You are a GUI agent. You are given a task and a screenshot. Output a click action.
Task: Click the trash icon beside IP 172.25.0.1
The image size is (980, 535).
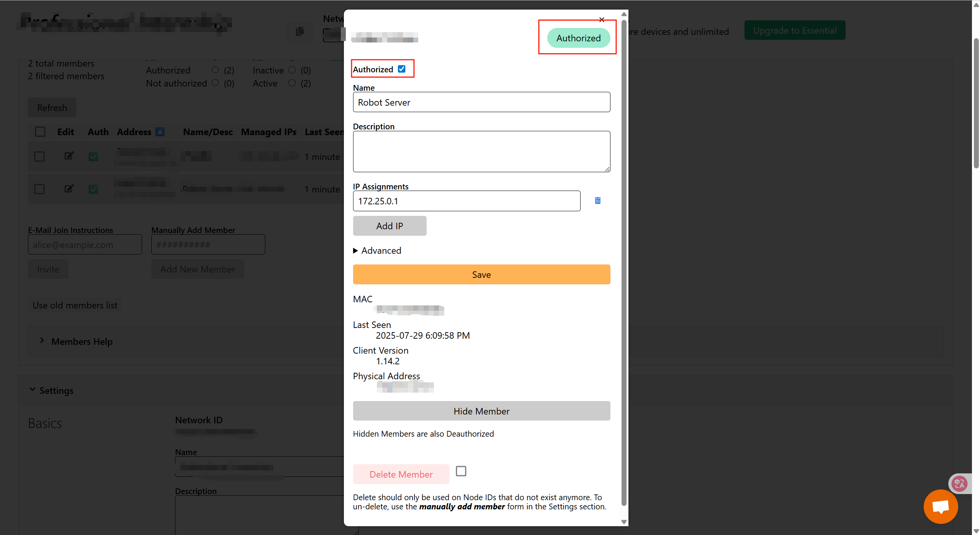597,201
